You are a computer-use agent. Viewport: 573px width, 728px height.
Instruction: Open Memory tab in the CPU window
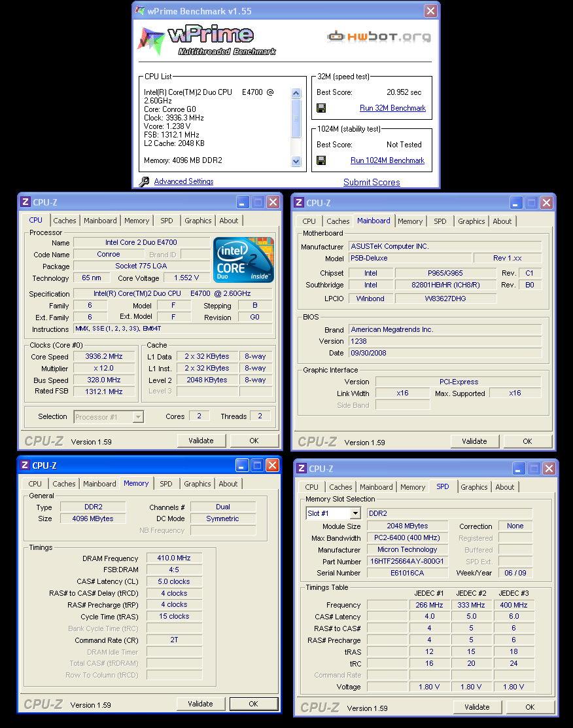[x=137, y=221]
